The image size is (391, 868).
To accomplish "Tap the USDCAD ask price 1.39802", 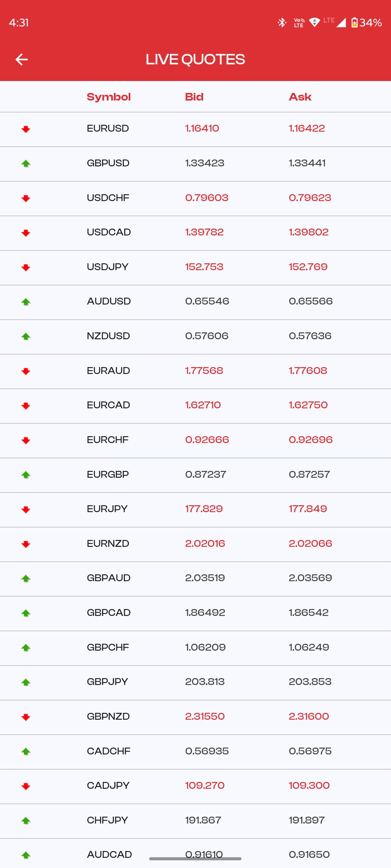I will 308,232.
